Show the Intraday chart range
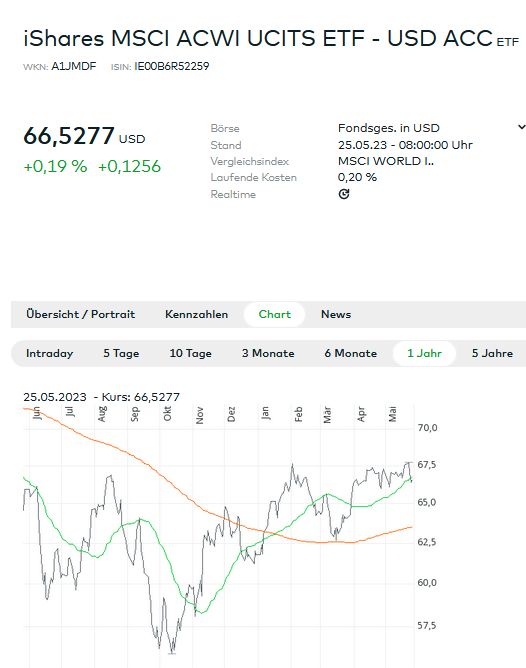 (x=49, y=354)
